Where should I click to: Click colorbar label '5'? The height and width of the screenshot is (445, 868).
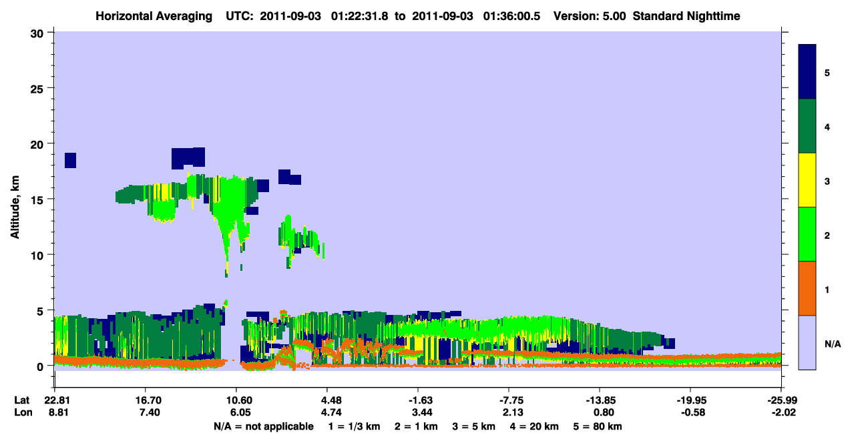pos(827,72)
